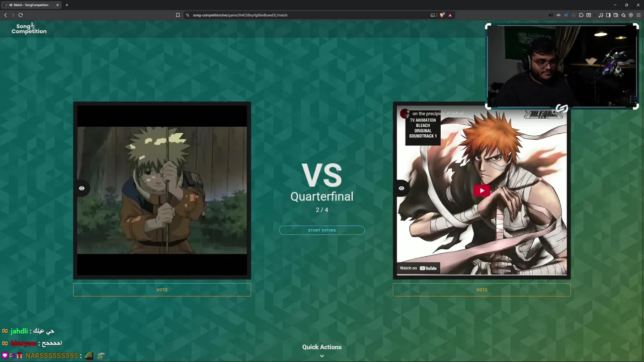Click the Brave Shields lion icon

coord(442,15)
